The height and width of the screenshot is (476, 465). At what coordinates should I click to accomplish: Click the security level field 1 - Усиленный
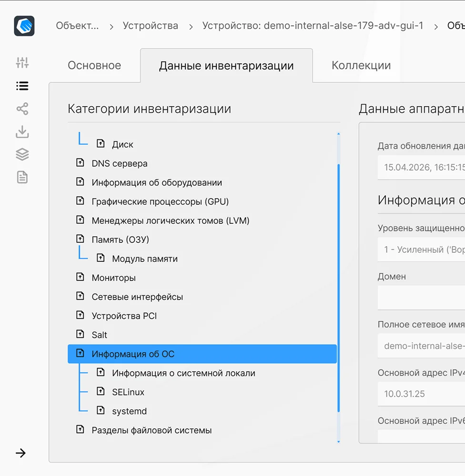click(421, 249)
